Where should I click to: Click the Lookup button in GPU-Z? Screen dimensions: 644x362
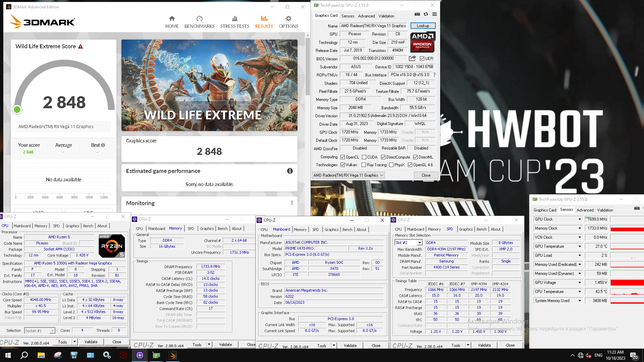coord(423,26)
